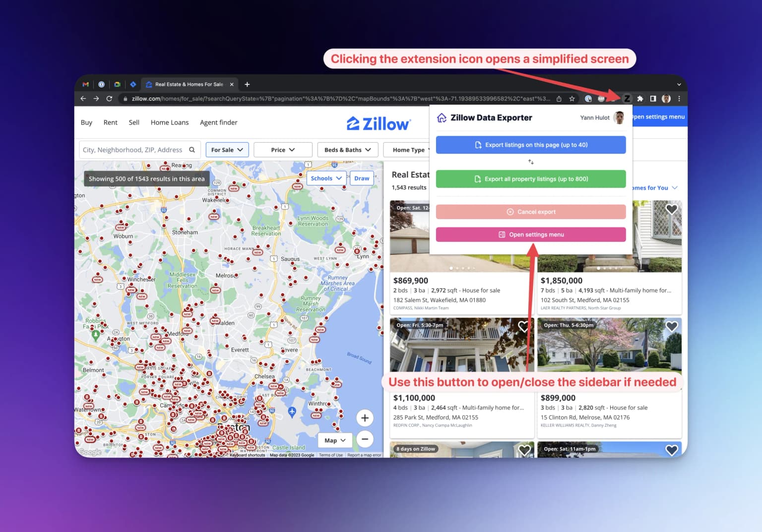The image size is (762, 532).
Task: Open the 15 Clinton Rd, Melrose listing address
Action: click(585, 417)
